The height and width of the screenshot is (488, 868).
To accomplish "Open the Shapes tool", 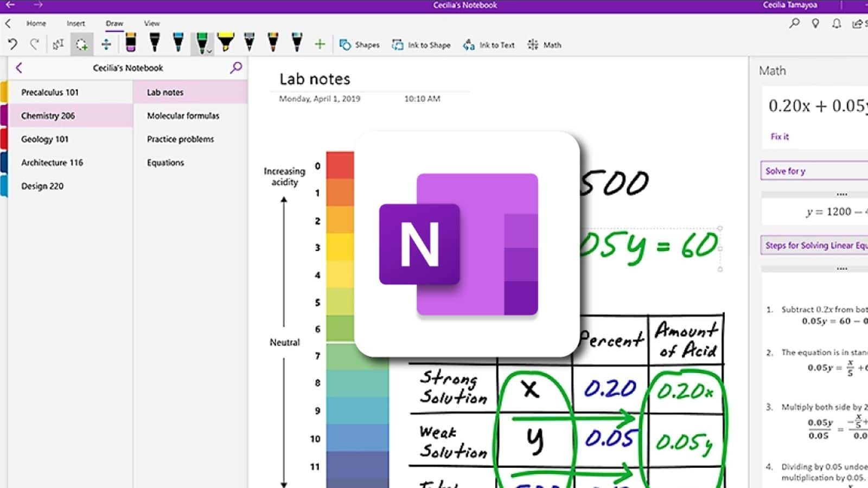I will coord(359,45).
